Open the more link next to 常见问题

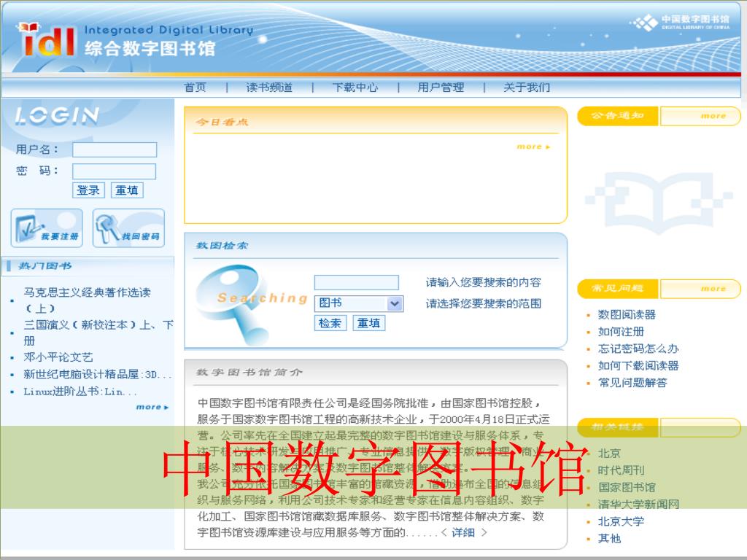(x=713, y=289)
